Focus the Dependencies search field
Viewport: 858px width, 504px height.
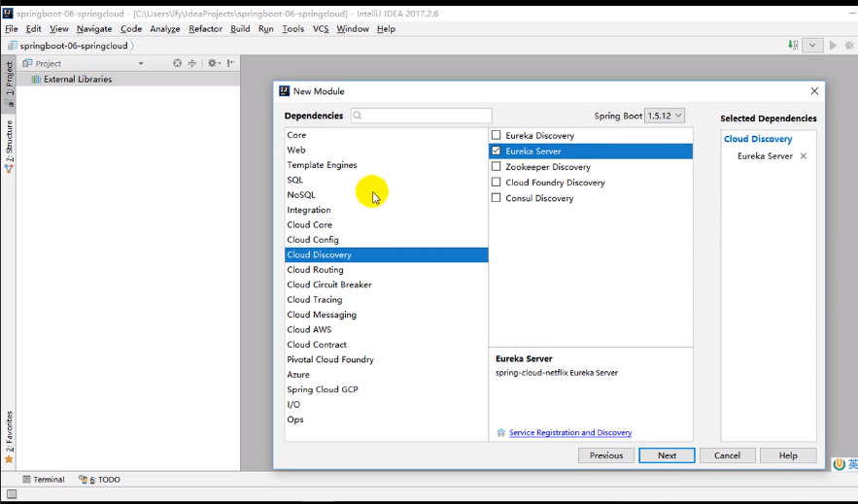(x=422, y=116)
